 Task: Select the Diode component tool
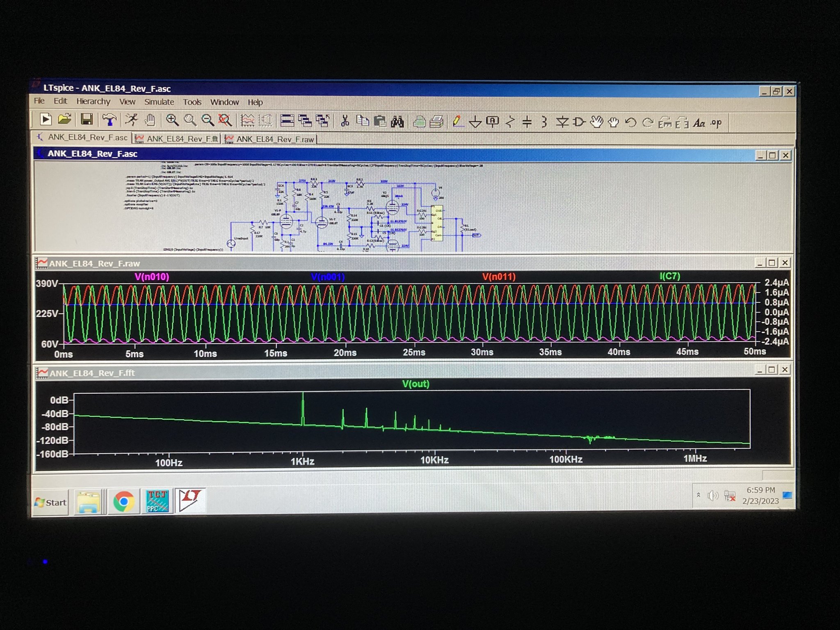562,122
